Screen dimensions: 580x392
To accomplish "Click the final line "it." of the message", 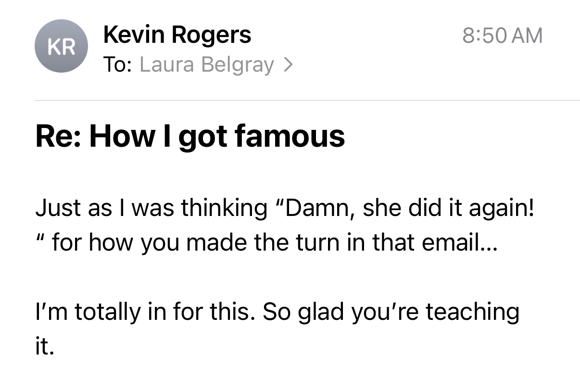I will coord(45,347).
